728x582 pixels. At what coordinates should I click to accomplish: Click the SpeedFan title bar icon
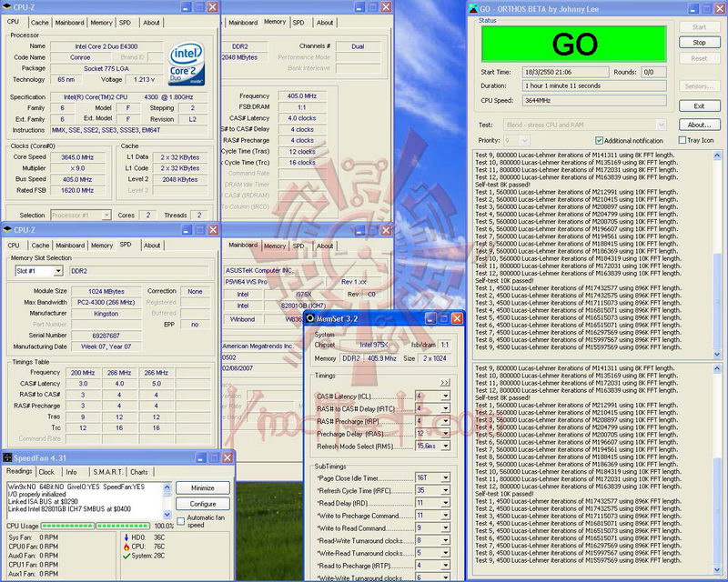coord(7,458)
